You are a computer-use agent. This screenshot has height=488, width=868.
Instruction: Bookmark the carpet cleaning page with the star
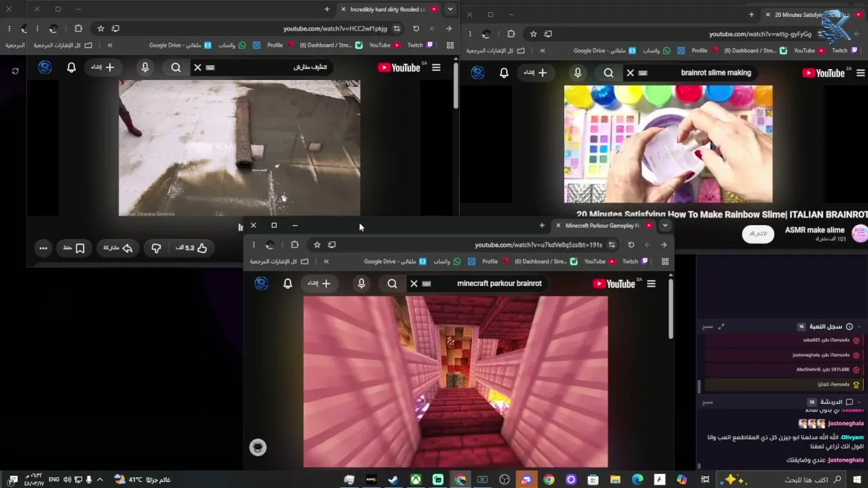[100, 28]
